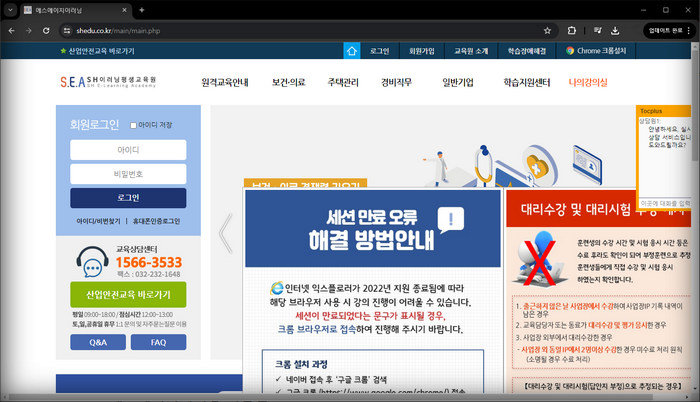The image size is (700, 402).
Task: Open the 보건·의료 menu
Action: 288,82
